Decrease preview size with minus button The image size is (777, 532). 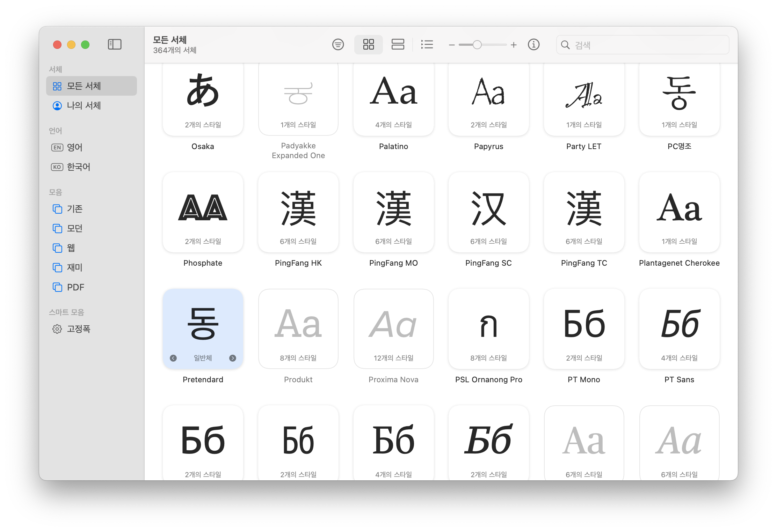tap(452, 45)
